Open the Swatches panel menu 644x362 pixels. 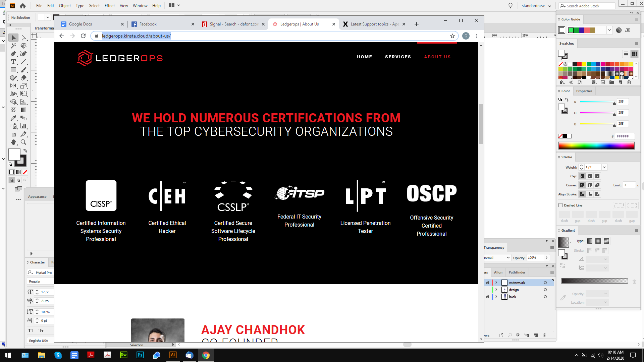(x=636, y=44)
